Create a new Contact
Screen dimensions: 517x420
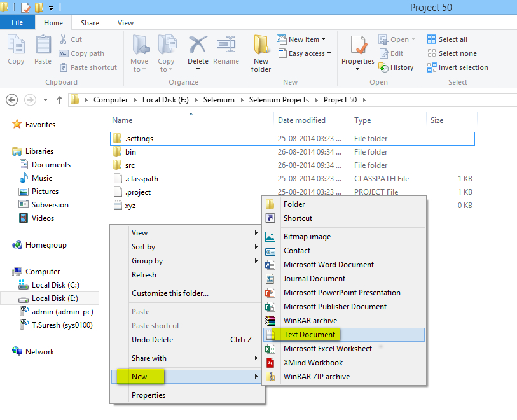pyautogui.click(x=296, y=250)
